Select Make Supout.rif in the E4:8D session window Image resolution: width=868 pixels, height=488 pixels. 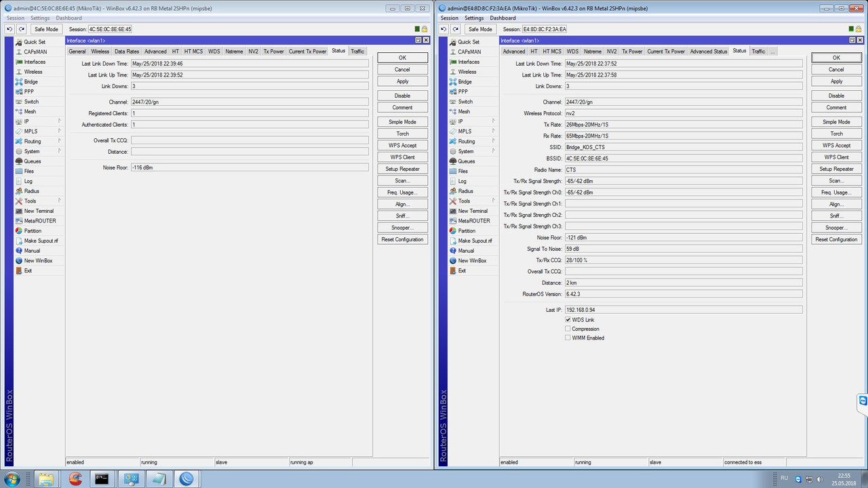coord(473,241)
